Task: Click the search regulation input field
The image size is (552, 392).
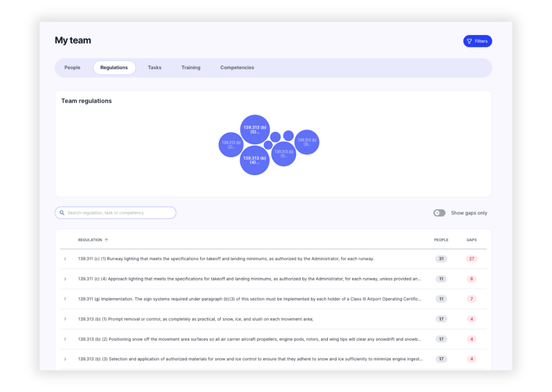Action: (115, 213)
